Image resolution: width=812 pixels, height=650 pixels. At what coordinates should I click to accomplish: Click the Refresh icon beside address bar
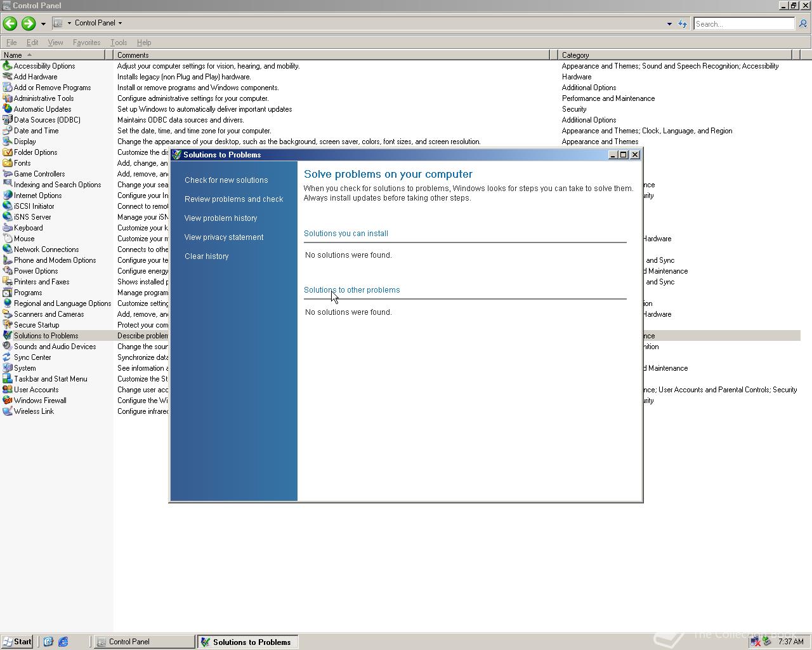tap(683, 23)
